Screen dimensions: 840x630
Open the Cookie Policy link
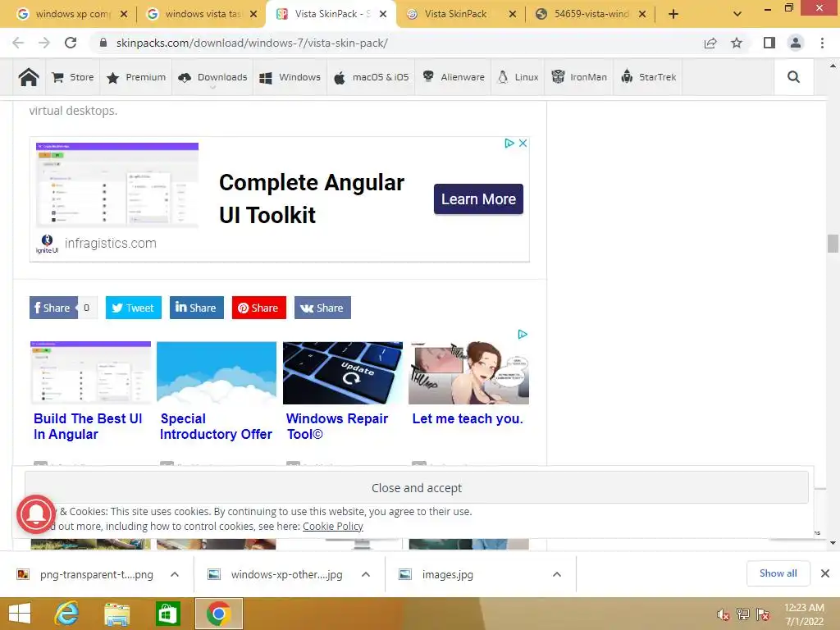coord(333,527)
